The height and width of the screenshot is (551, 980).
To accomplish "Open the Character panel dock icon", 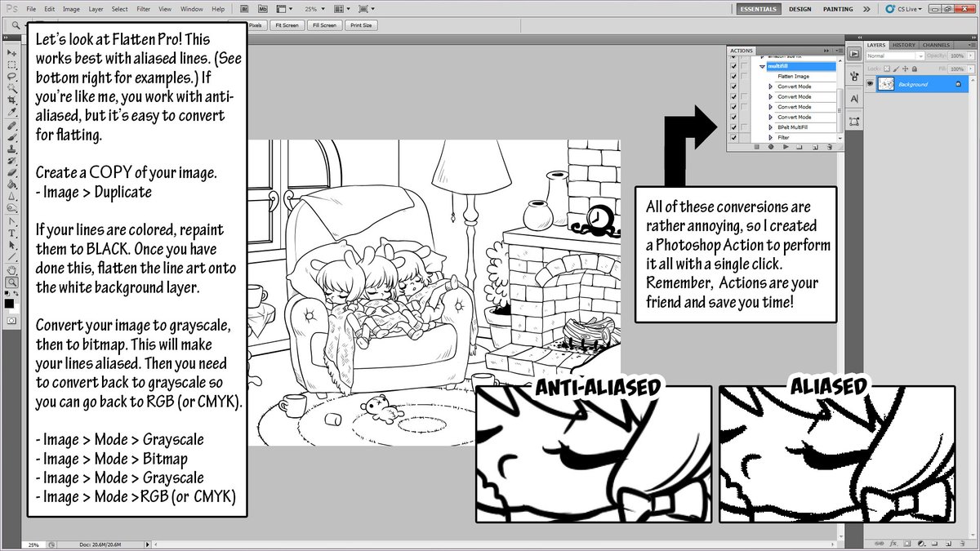I will [x=854, y=97].
